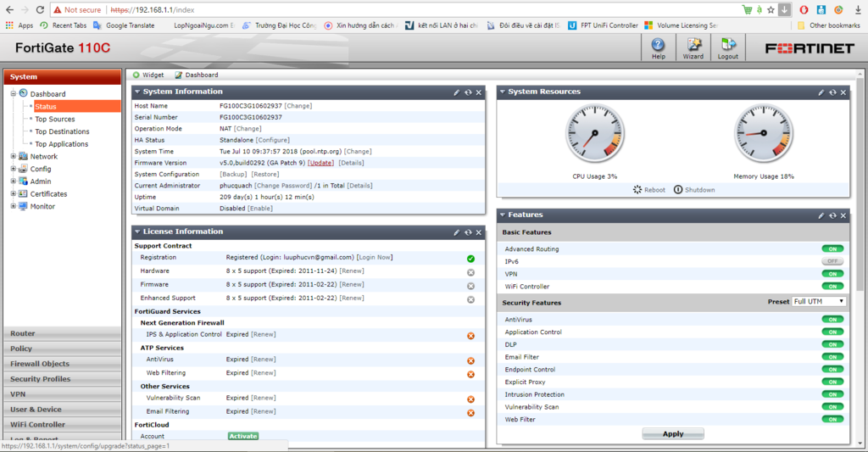
Task: Expand the Admin tree node
Action: point(14,181)
